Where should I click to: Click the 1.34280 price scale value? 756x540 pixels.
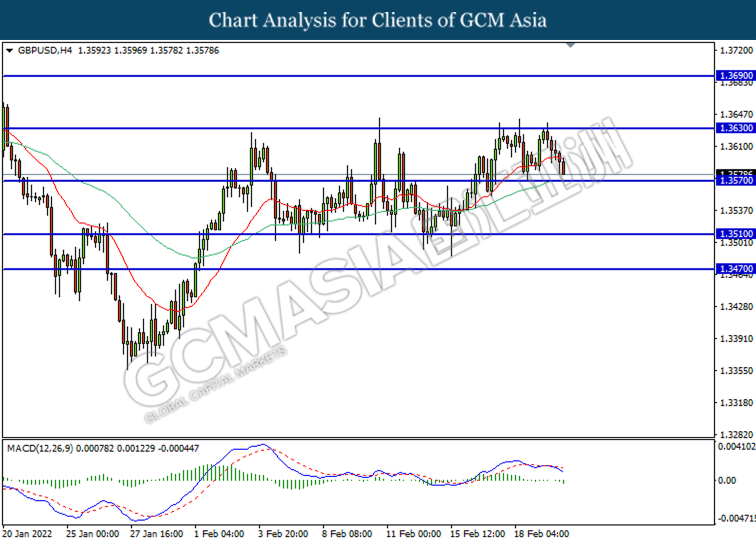point(736,306)
